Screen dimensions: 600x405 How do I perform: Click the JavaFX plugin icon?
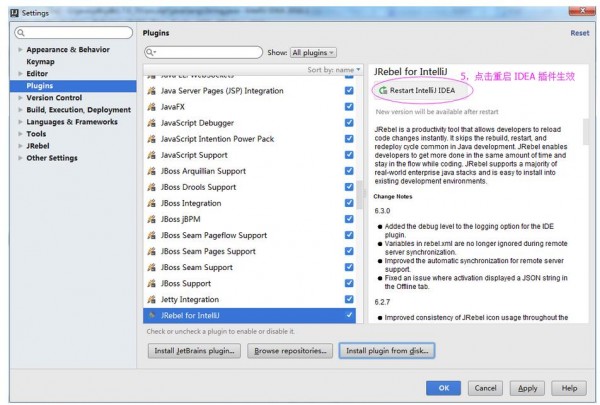(x=151, y=106)
